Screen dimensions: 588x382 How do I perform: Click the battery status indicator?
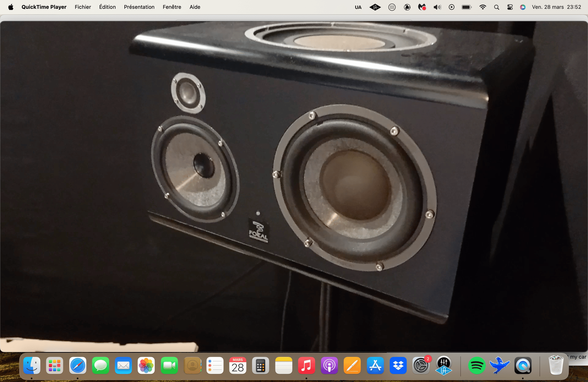(466, 7)
